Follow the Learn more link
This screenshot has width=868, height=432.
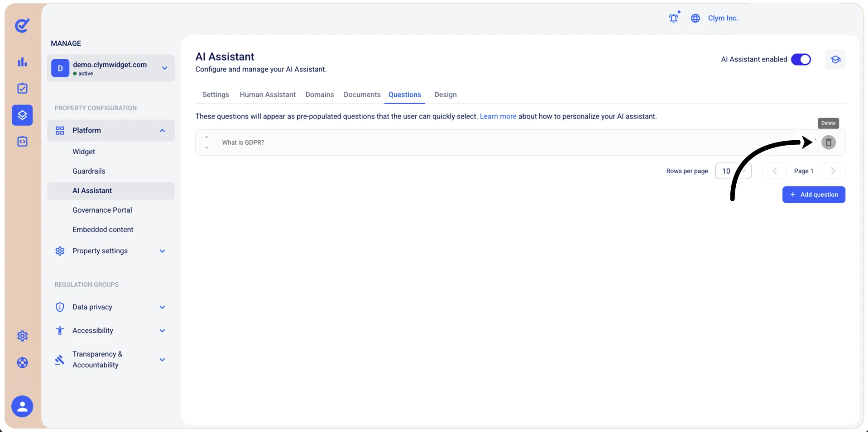[498, 116]
